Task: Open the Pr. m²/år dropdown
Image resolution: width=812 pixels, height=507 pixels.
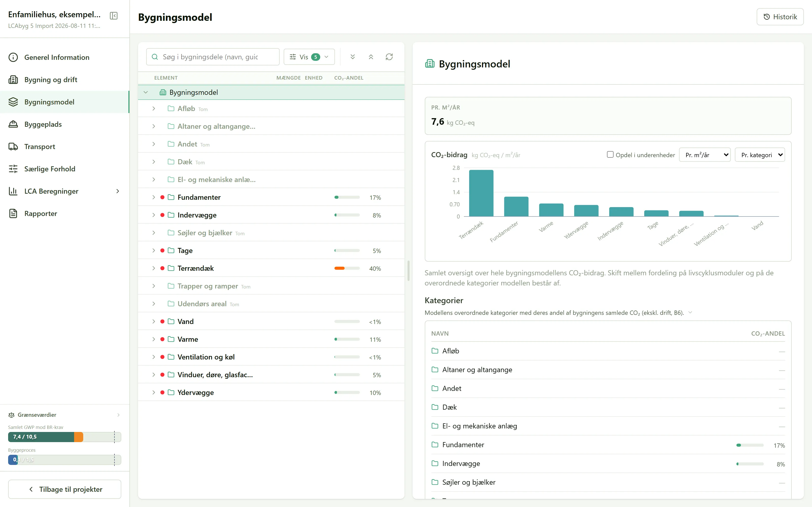Action: click(705, 155)
